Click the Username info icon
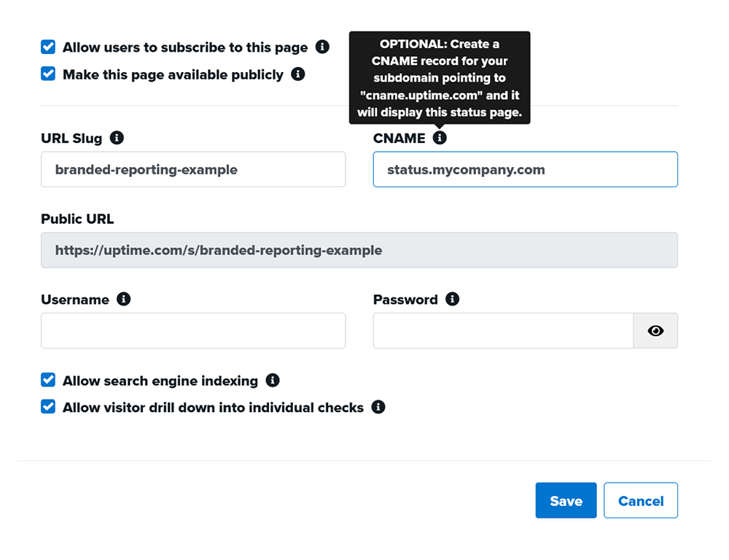The height and width of the screenshot is (560, 729). coord(123,300)
